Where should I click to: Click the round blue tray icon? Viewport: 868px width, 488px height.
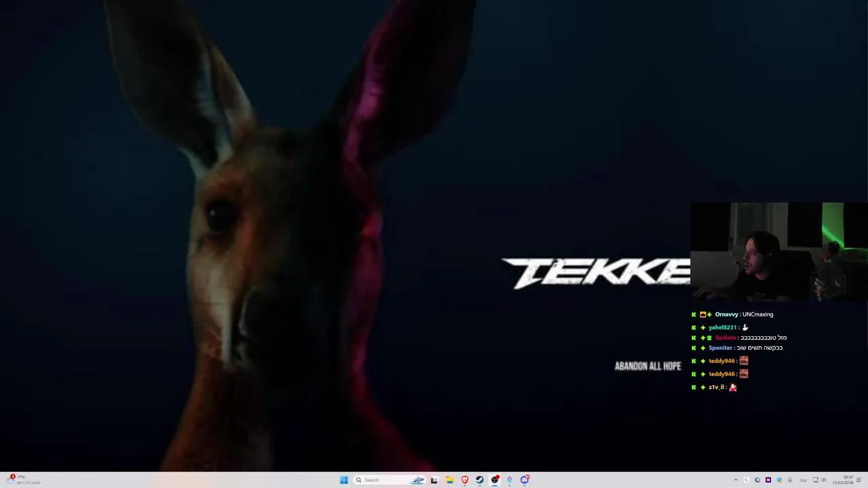click(x=757, y=480)
